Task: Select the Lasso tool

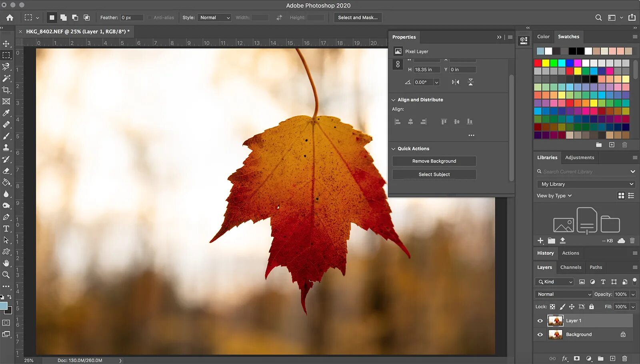Action: 6,66
